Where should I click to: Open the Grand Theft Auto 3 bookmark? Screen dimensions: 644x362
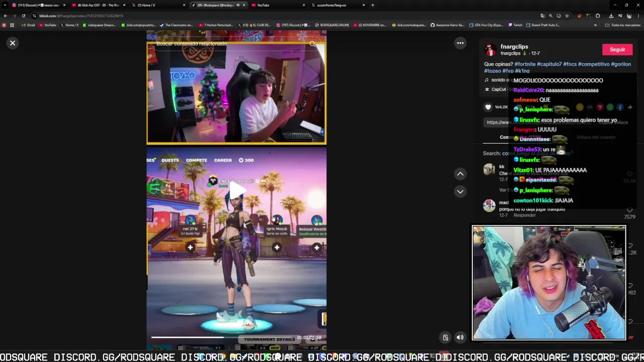tap(542, 25)
